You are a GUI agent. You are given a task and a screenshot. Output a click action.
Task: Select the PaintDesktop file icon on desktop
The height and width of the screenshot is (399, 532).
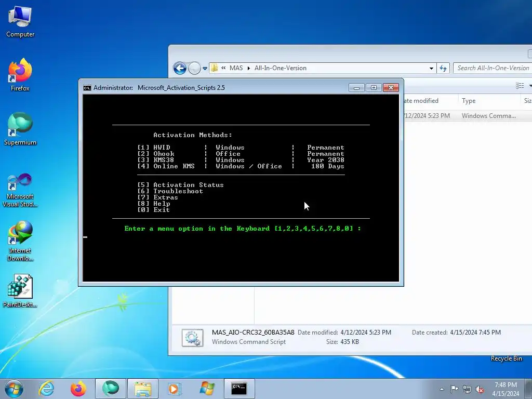coord(20,291)
